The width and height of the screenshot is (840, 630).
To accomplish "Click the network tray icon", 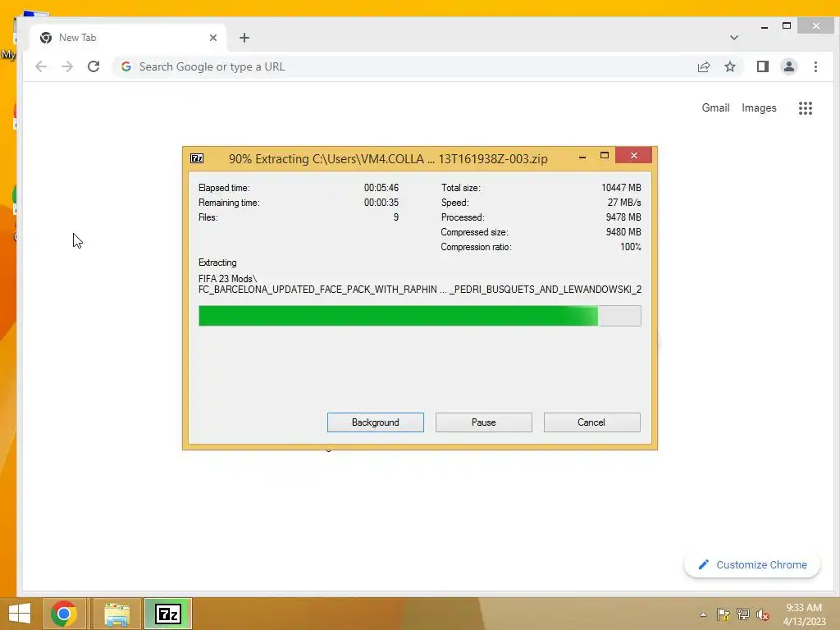I will click(743, 614).
